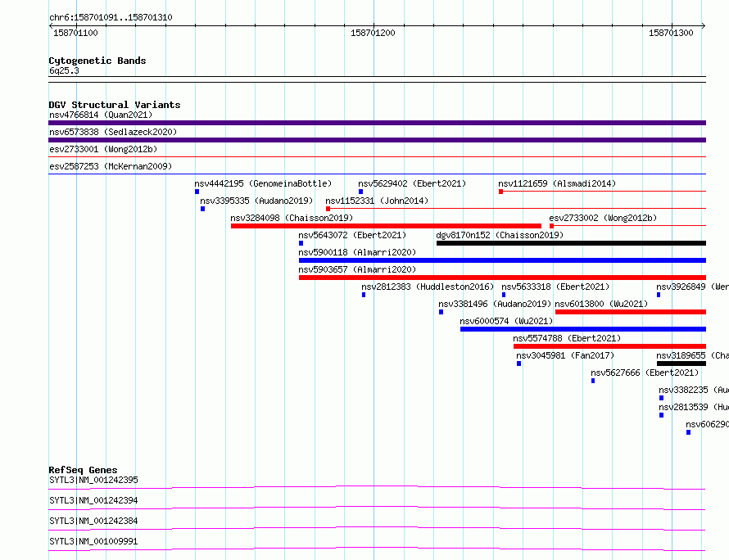Select the nsv6573838 (Sedlazeck2020) variant label
The width and height of the screenshot is (729, 560).
(x=113, y=132)
